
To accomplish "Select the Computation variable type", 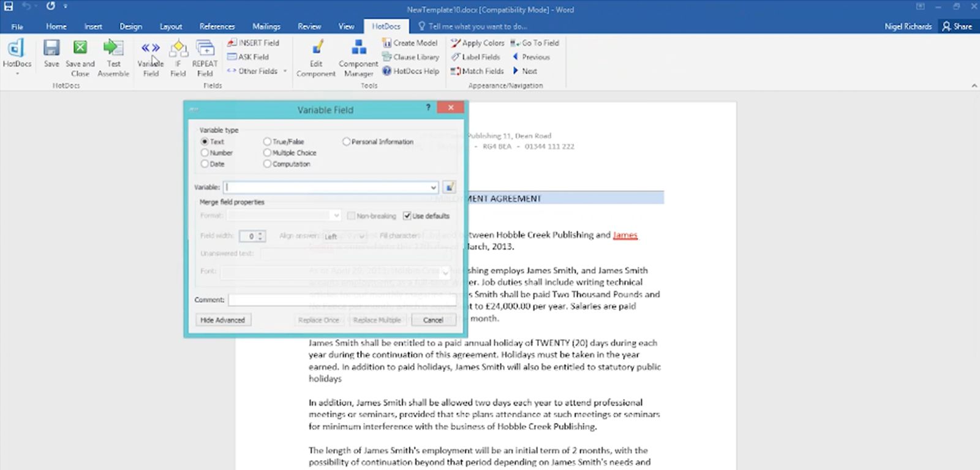I will click(x=287, y=164).
